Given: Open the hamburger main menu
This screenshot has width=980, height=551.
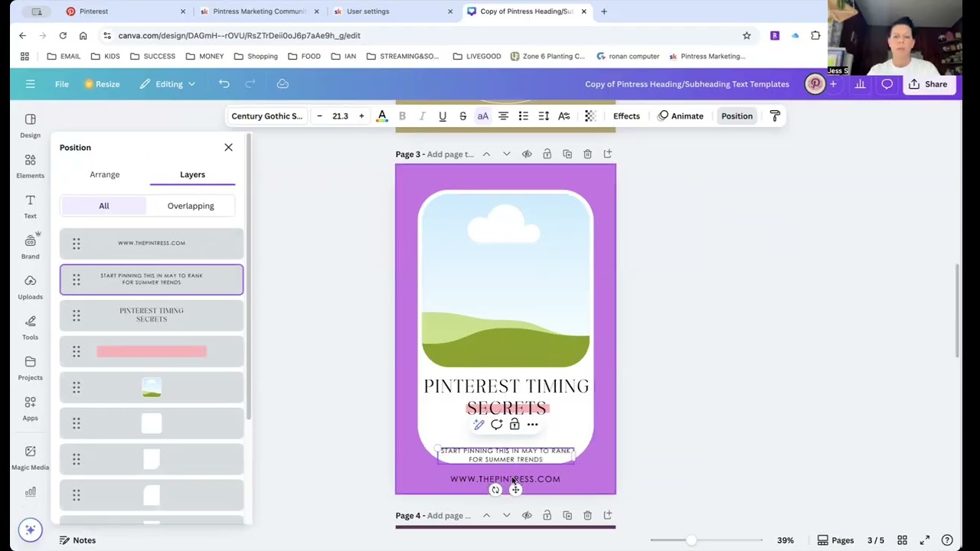Looking at the screenshot, I should [x=30, y=84].
